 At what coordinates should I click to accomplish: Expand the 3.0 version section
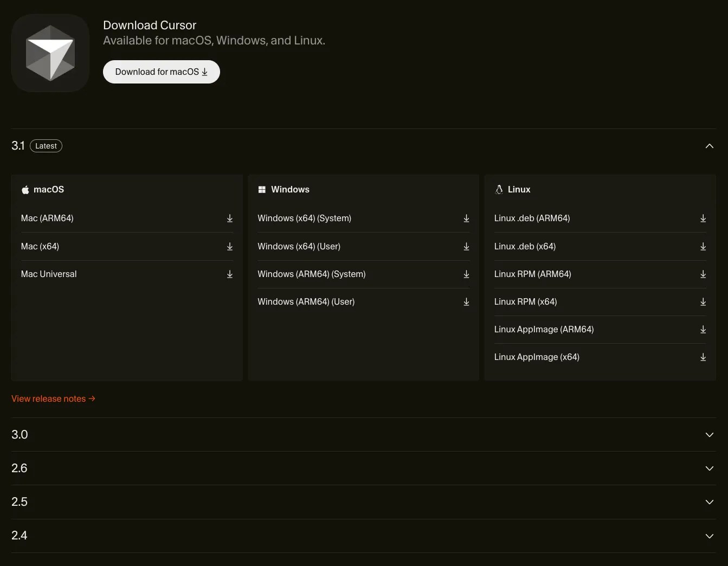[709, 435]
